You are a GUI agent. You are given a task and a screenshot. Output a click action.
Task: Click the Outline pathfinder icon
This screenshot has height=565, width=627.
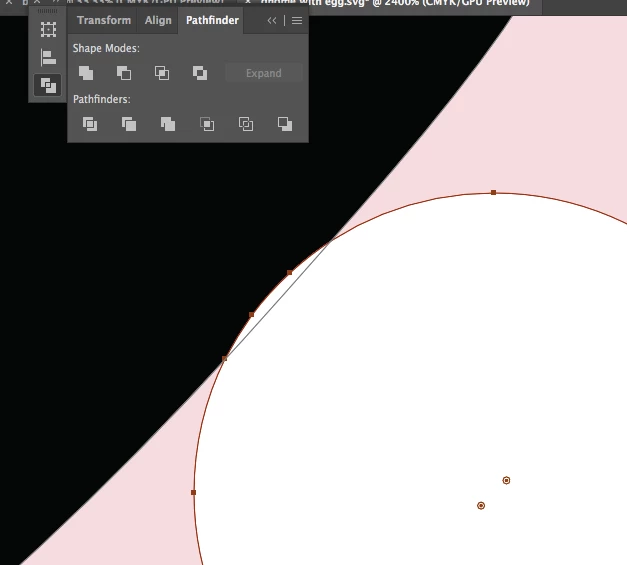pos(246,124)
